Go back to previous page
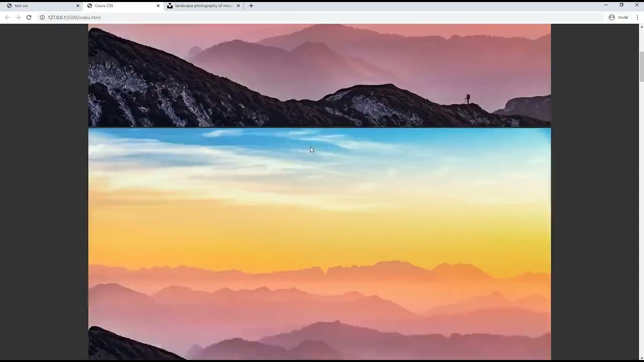Viewport: 644px width, 362px height. click(7, 17)
